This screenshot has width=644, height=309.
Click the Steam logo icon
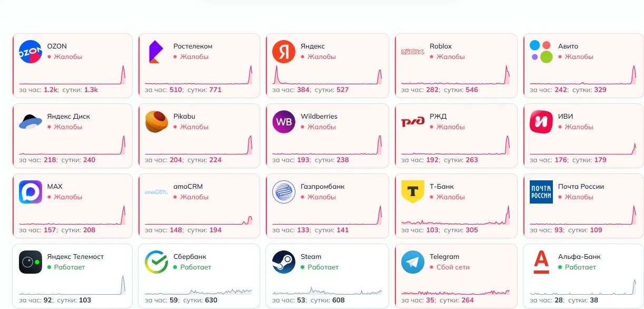coord(284,262)
